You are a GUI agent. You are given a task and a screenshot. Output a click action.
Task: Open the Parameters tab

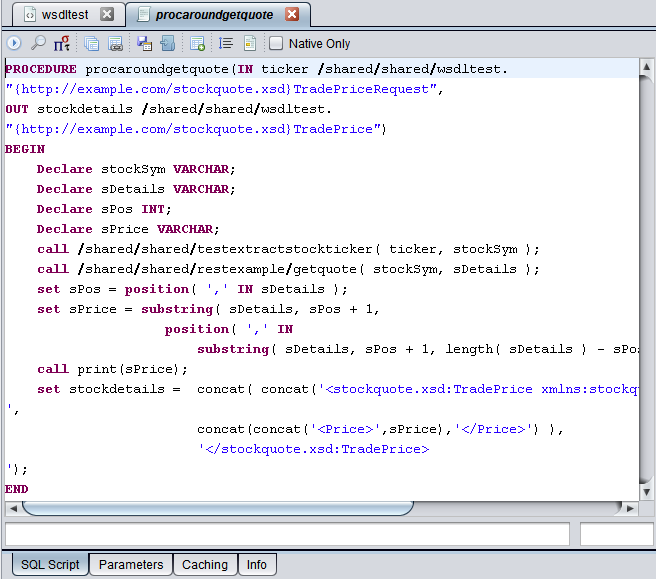pos(131,565)
